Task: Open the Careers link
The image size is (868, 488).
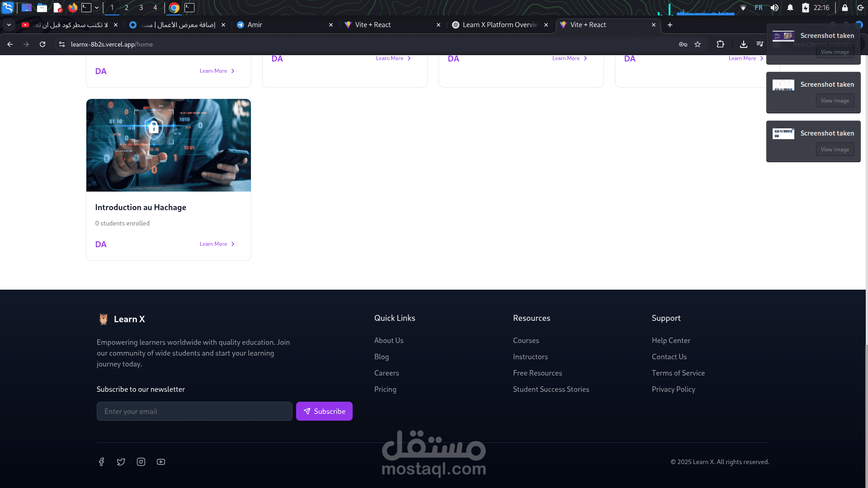Action: click(387, 373)
